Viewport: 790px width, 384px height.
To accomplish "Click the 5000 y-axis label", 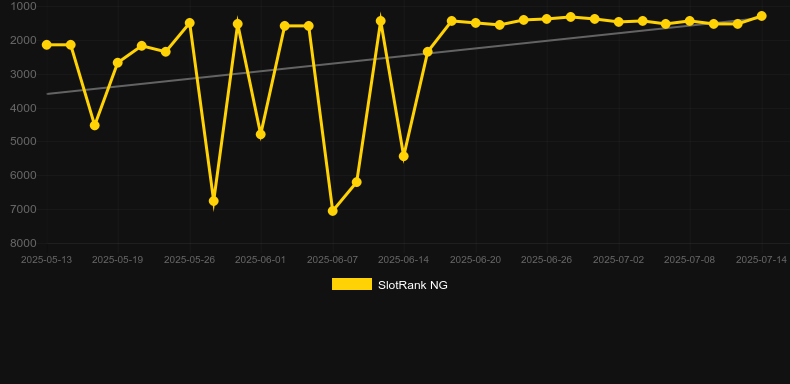I will tap(23, 142).
